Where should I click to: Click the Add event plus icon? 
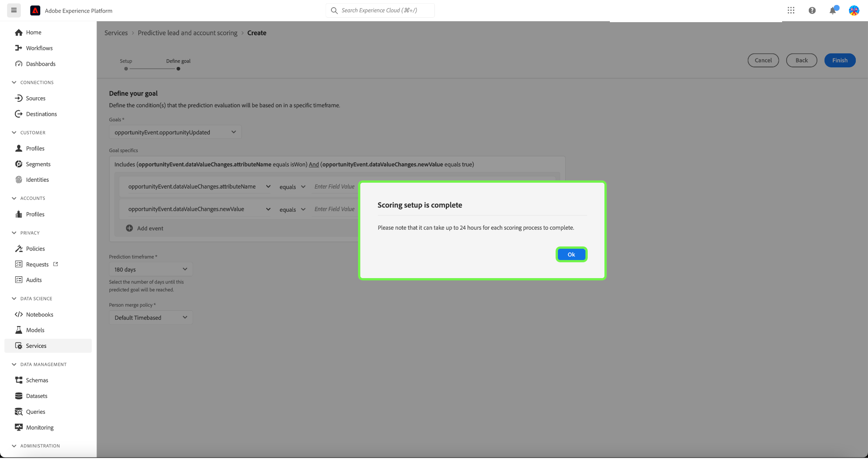point(129,228)
